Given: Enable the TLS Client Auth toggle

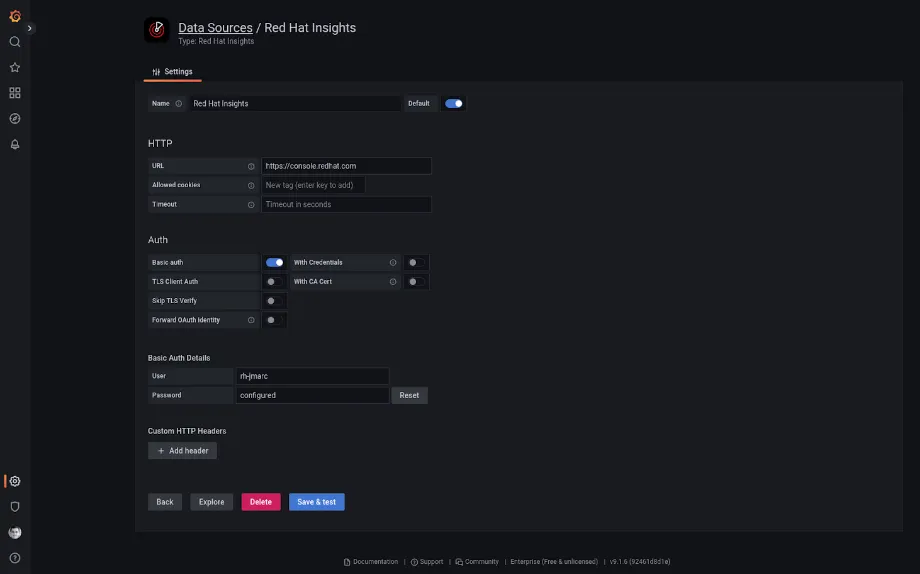Looking at the screenshot, I should pyautogui.click(x=275, y=282).
